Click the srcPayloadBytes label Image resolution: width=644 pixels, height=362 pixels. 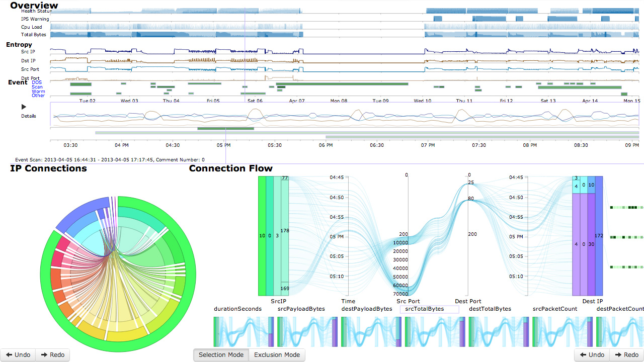pos(301,309)
